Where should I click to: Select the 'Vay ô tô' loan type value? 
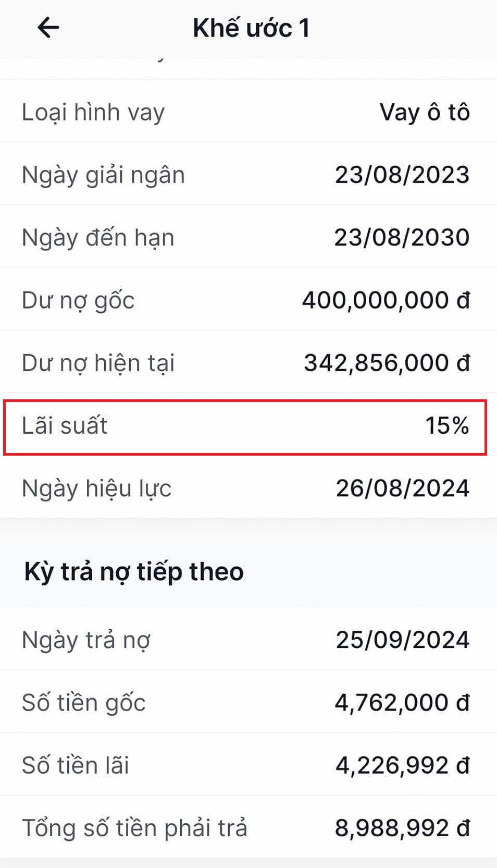point(425,111)
